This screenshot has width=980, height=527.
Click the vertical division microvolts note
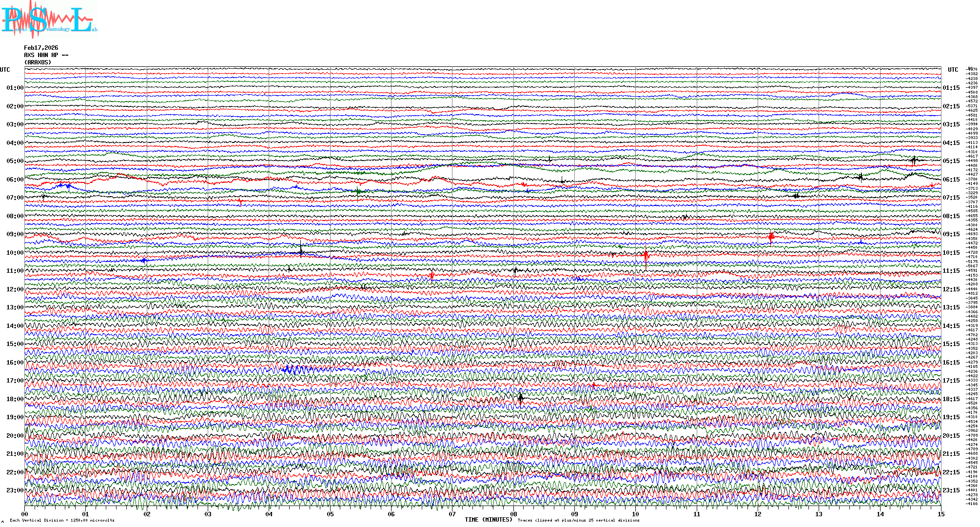click(x=62, y=520)
